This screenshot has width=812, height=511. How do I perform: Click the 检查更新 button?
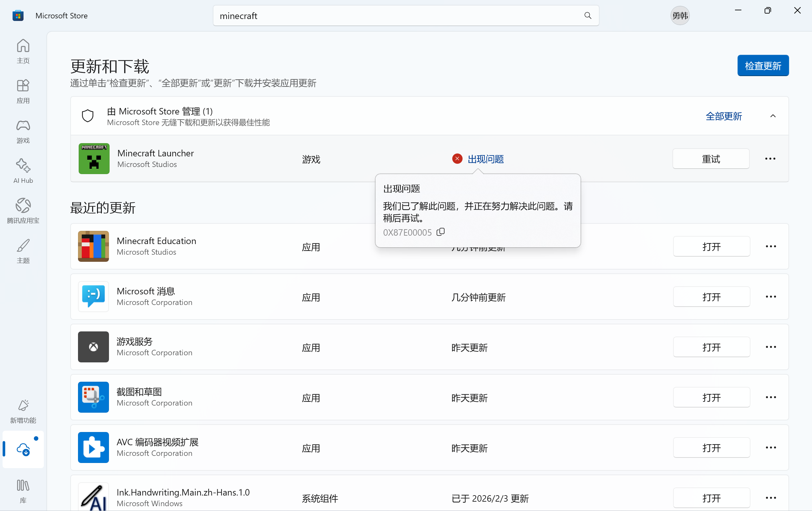tap(762, 65)
